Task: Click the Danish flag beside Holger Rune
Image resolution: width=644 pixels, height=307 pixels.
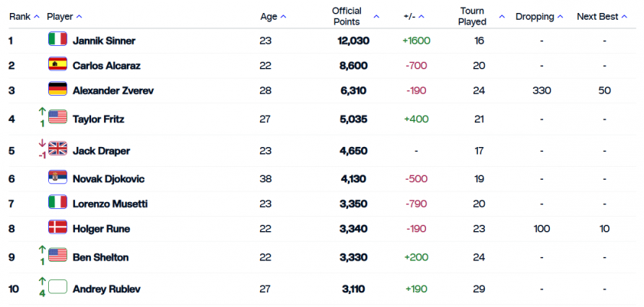Action: (57, 227)
